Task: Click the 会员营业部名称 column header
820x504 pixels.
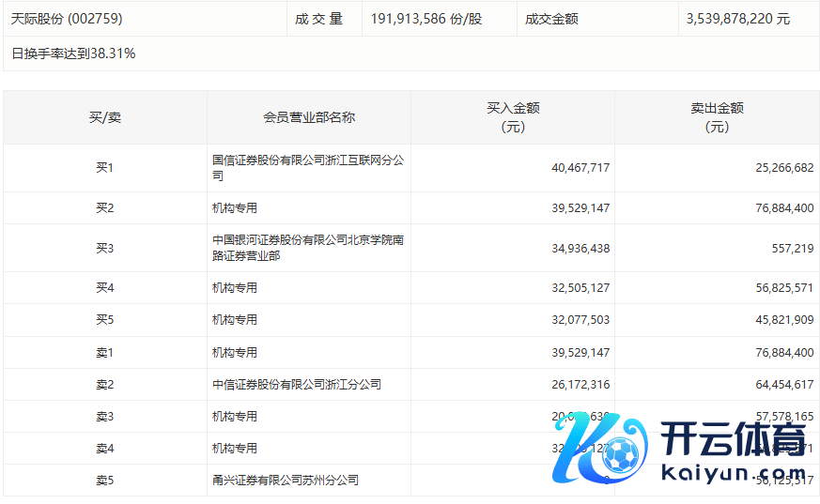Action: coord(308,117)
